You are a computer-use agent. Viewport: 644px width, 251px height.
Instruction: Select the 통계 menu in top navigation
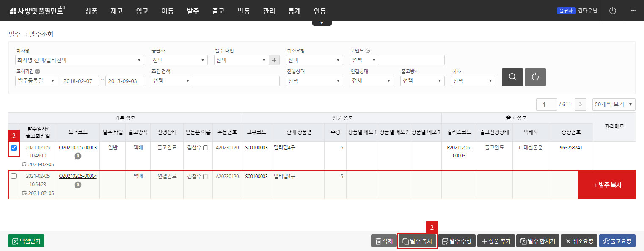tap(294, 11)
